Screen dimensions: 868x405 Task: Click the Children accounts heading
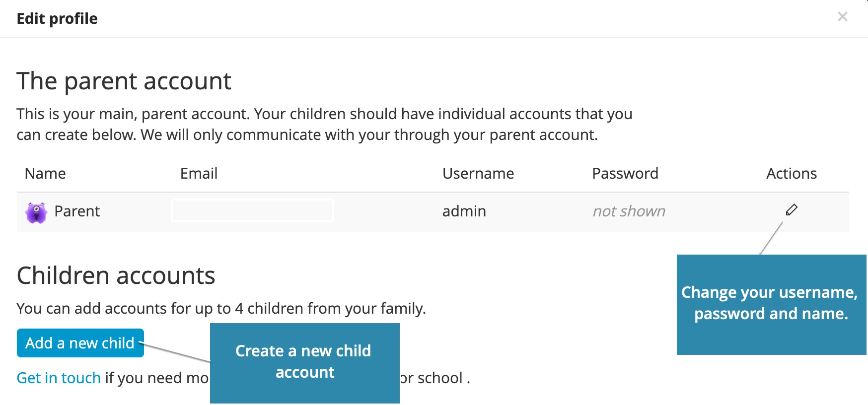(116, 275)
